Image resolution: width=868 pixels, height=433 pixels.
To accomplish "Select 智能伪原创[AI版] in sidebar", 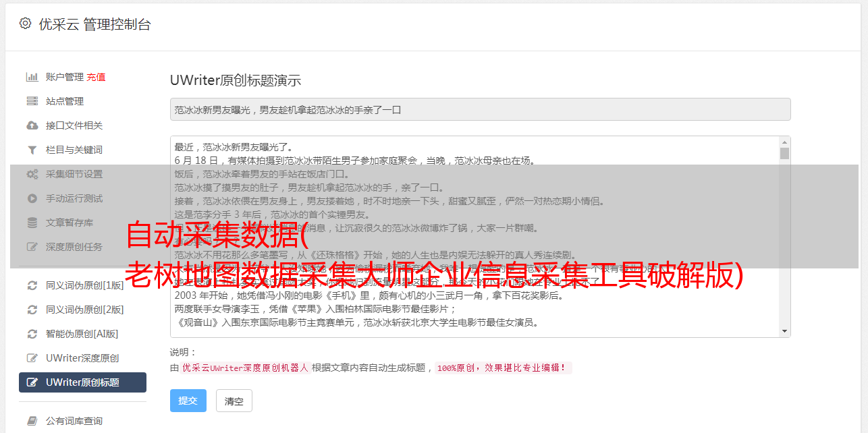I will point(82,334).
